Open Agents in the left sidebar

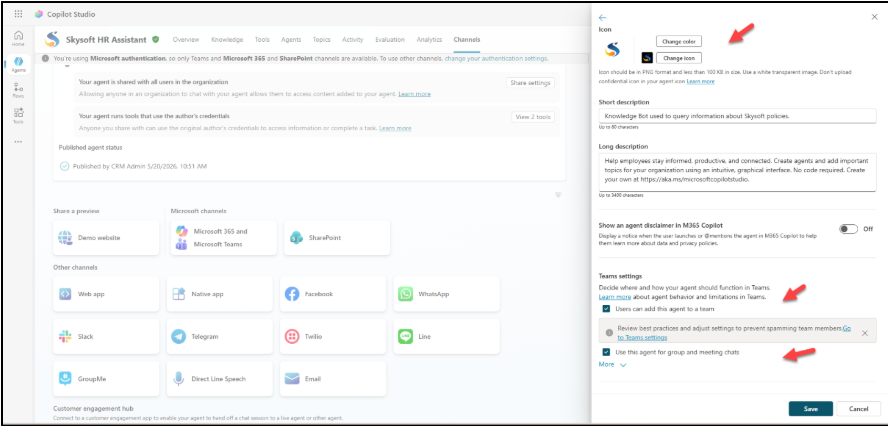(19, 63)
